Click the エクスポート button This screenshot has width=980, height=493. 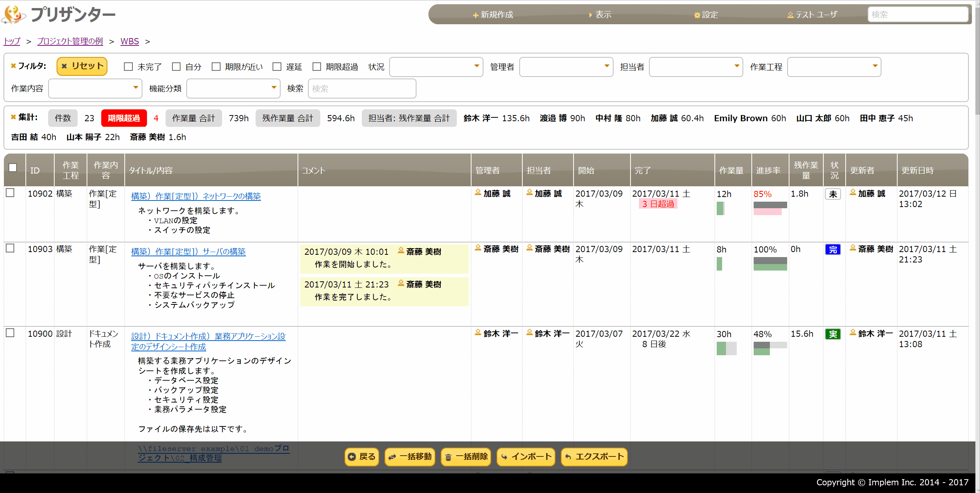tap(594, 457)
